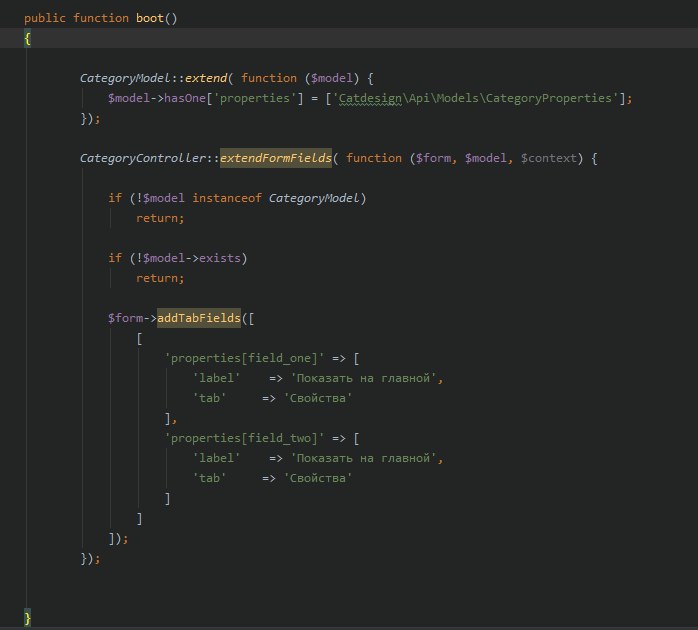
Task: Click the highlighted 'extendFormFields' method
Action: coord(276,159)
